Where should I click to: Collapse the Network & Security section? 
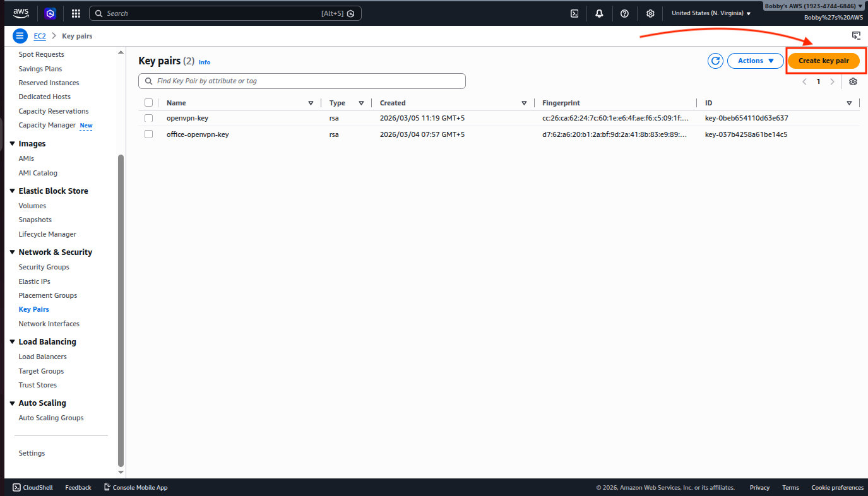(x=12, y=252)
